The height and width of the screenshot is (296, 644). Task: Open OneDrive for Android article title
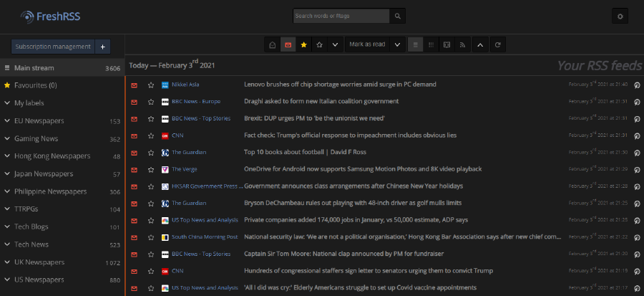point(363,169)
